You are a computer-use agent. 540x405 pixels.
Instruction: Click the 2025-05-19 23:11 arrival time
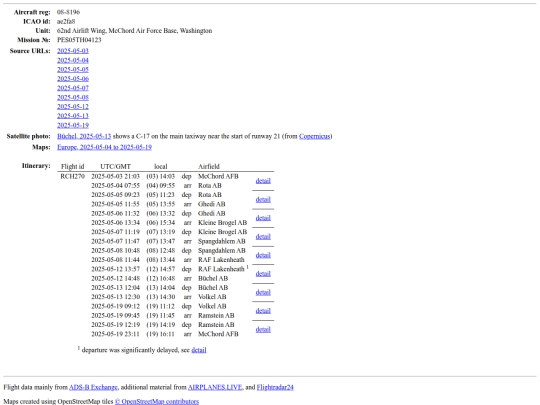click(115, 334)
